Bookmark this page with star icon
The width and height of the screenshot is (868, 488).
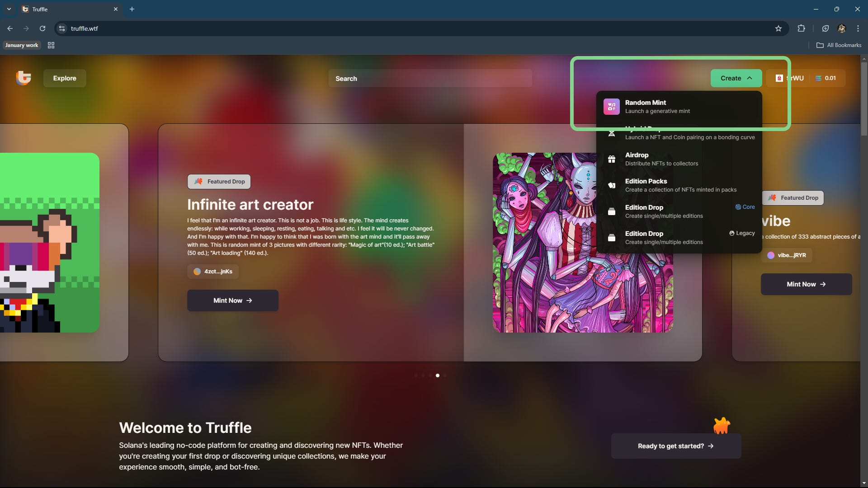(778, 28)
